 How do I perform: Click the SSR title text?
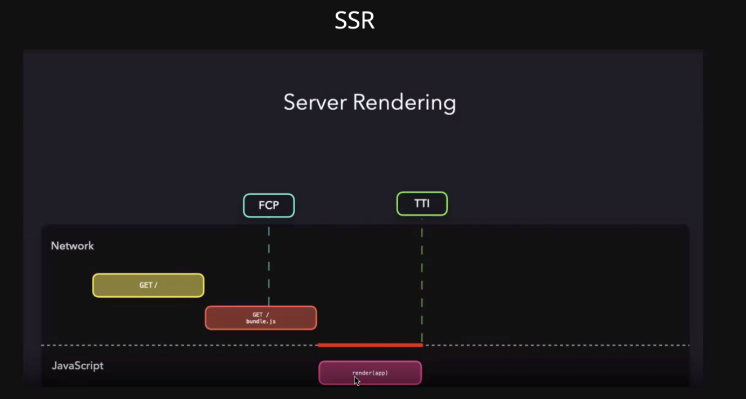tap(354, 20)
